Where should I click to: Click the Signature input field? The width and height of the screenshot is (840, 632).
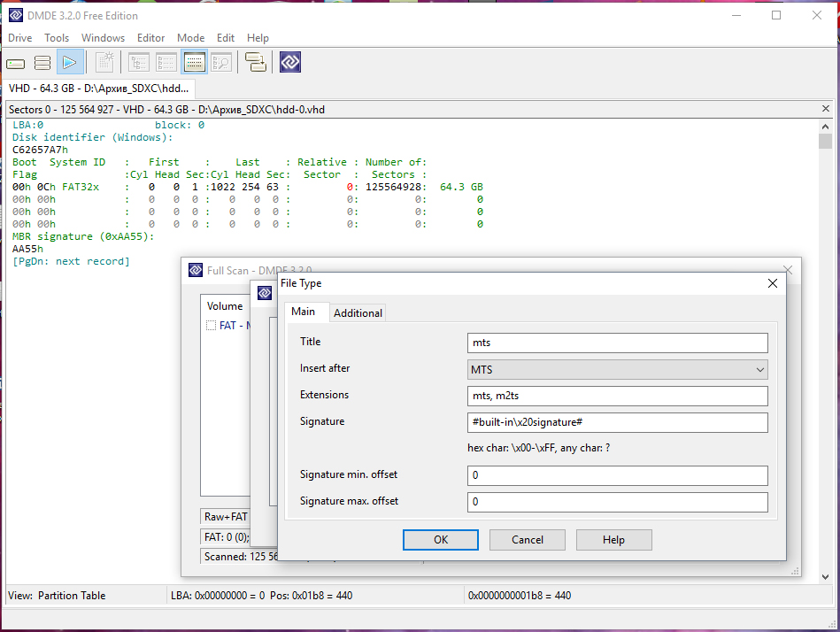(617, 422)
